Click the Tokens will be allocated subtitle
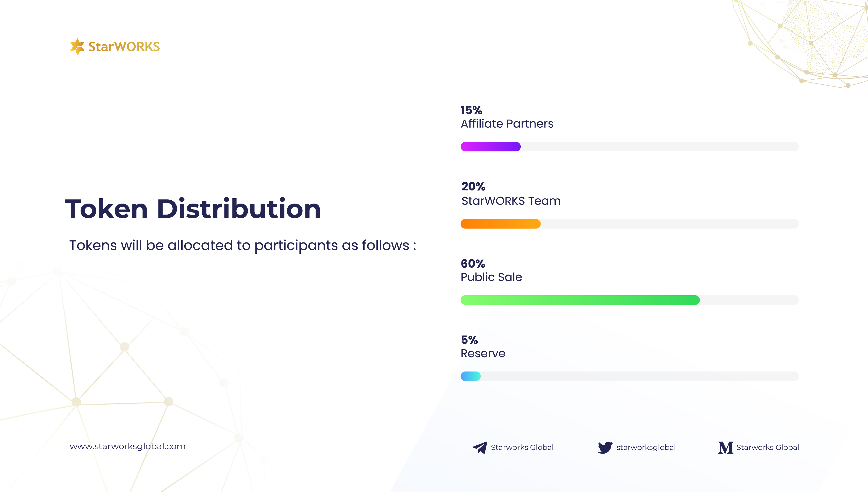Image resolution: width=868 pixels, height=492 pixels. pos(243,246)
